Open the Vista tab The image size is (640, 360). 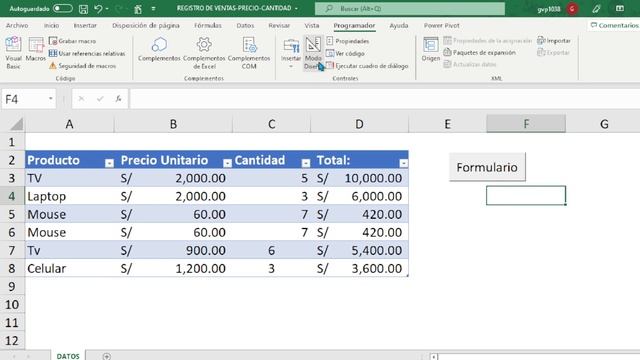(x=312, y=25)
